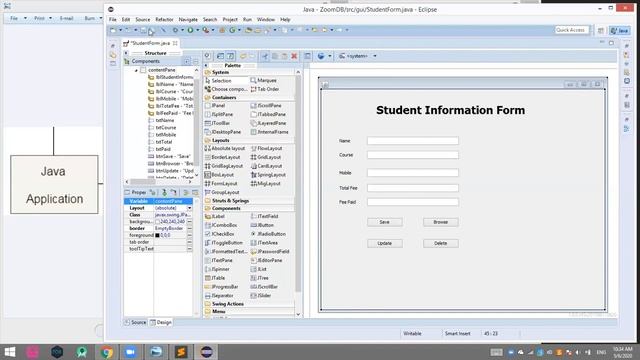Select lblMobile in the Components tree
The width and height of the screenshot is (640, 360).
[170, 99]
